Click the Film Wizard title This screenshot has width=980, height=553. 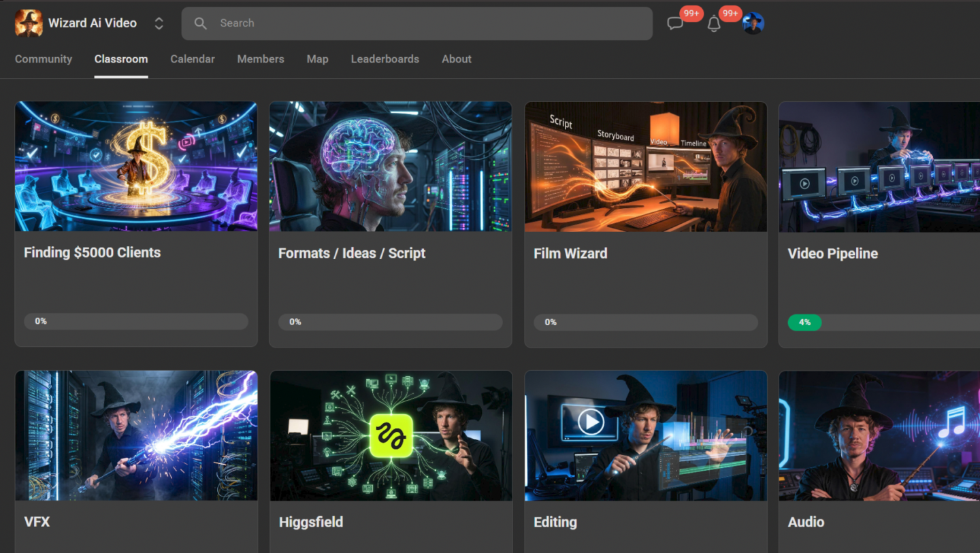570,253
